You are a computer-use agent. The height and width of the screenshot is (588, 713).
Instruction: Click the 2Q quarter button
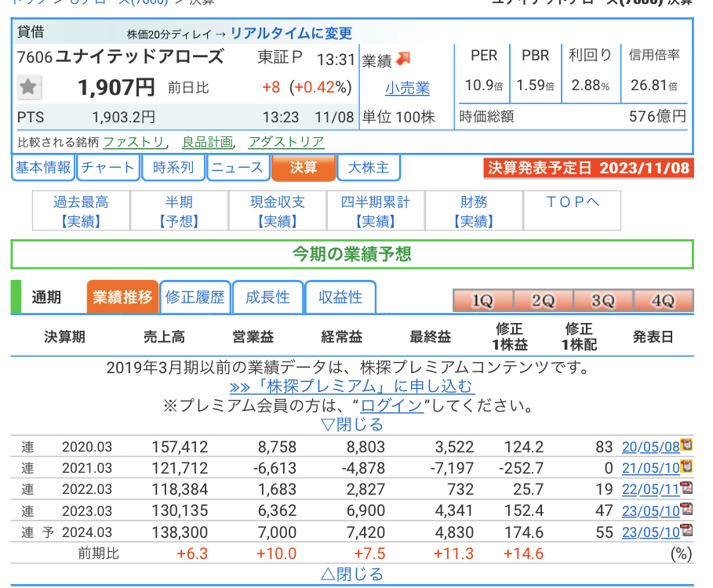pos(544,300)
